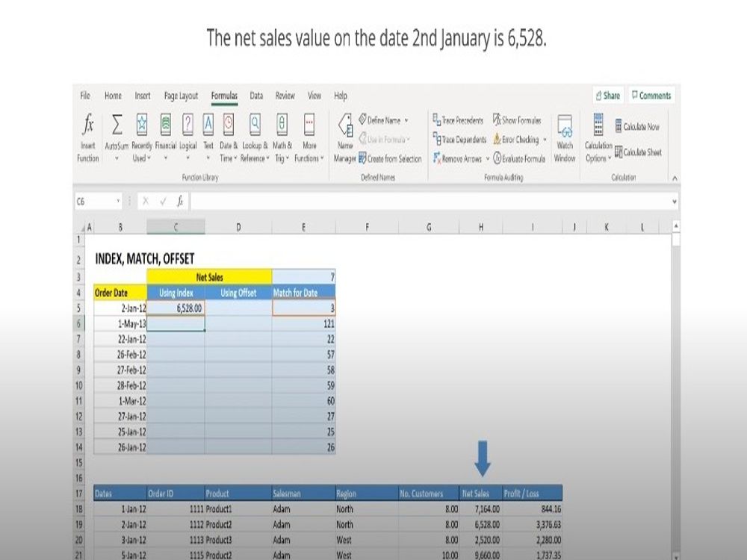This screenshot has width=747, height=560.
Task: Open the Watch Window
Action: pyautogui.click(x=565, y=138)
